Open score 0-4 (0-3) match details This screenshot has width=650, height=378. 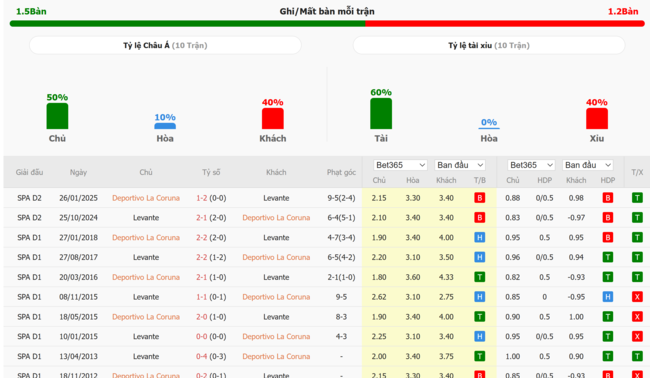point(211,356)
